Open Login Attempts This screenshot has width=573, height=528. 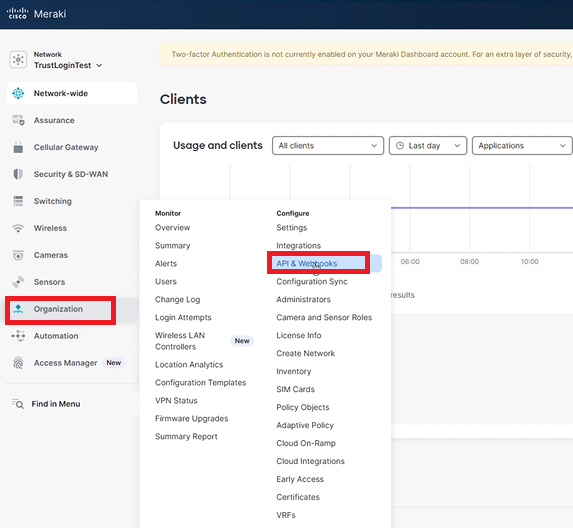183,318
